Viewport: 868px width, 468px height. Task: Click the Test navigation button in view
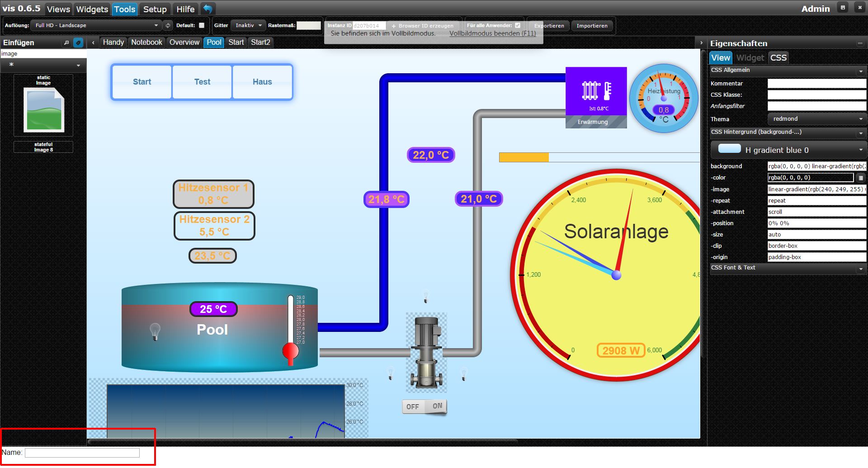click(x=202, y=82)
